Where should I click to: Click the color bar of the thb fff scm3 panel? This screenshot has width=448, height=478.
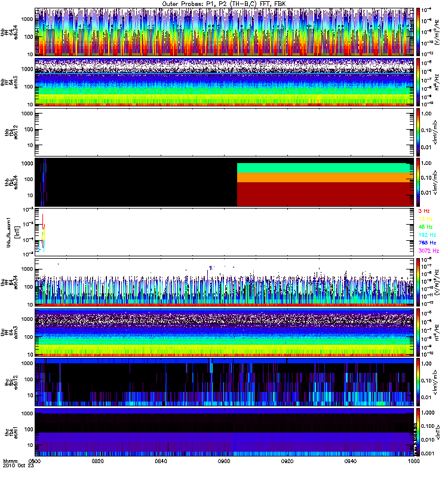point(418,82)
